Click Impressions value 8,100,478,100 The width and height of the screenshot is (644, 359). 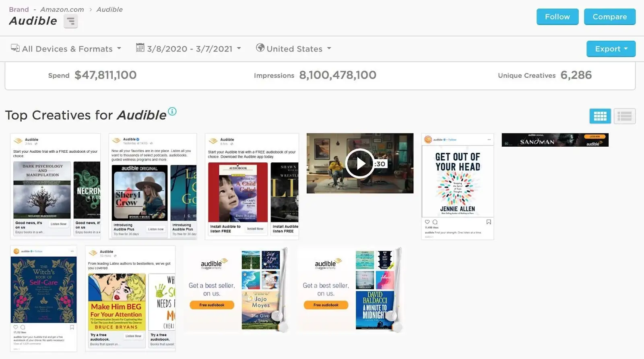tap(338, 75)
